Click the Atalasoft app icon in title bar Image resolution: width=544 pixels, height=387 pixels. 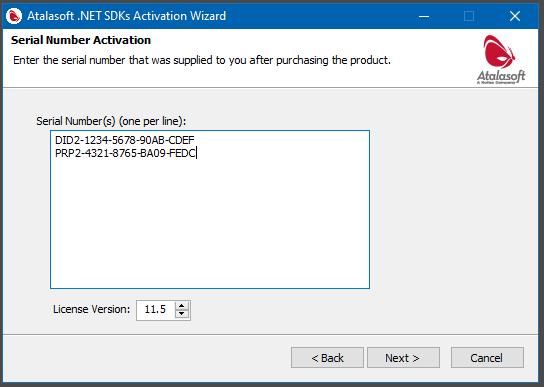[14, 16]
